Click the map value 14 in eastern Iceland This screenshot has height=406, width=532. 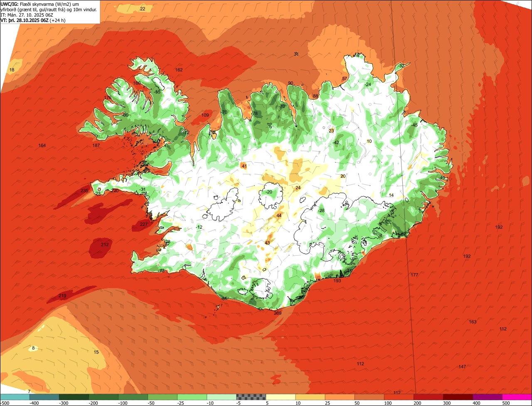point(391,195)
